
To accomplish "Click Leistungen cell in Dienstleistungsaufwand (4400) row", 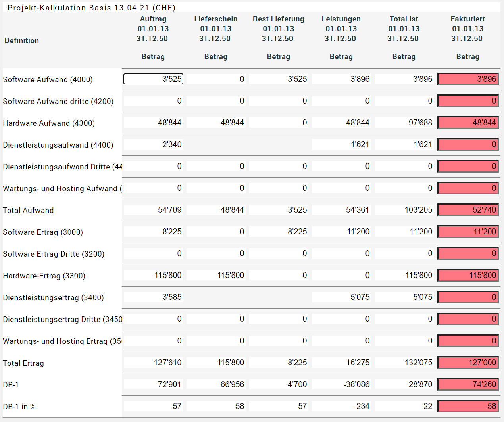I will coord(341,144).
